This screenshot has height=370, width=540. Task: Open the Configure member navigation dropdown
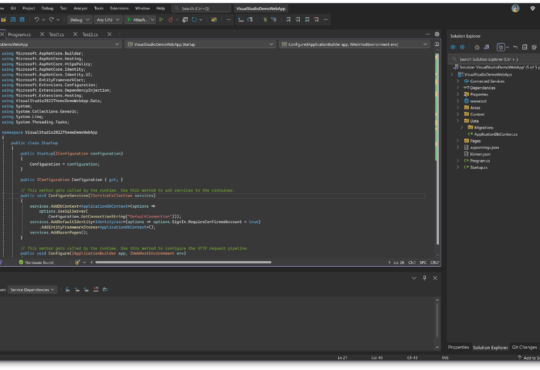tap(354, 44)
